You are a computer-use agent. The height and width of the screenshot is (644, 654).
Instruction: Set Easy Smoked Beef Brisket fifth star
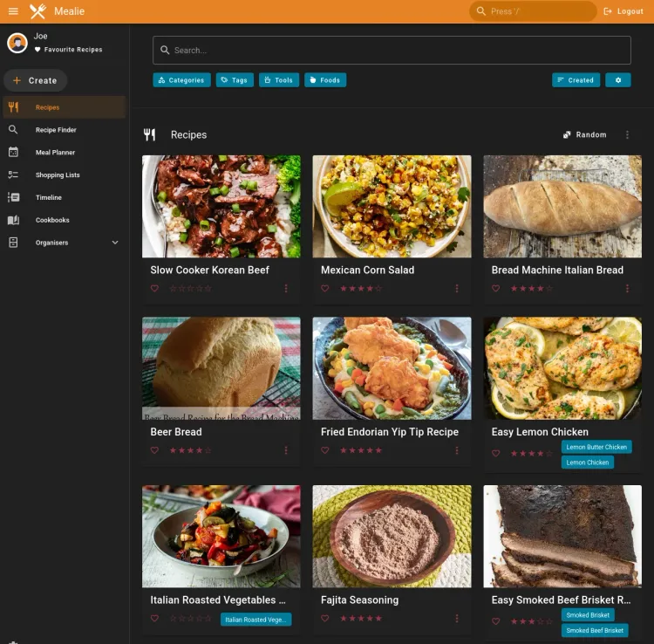(548, 621)
